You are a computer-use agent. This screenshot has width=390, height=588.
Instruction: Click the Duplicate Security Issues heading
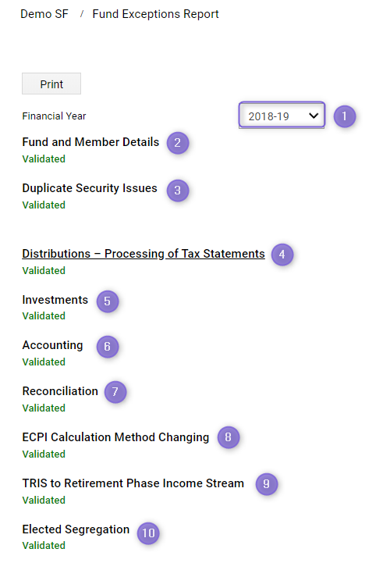[x=90, y=188]
